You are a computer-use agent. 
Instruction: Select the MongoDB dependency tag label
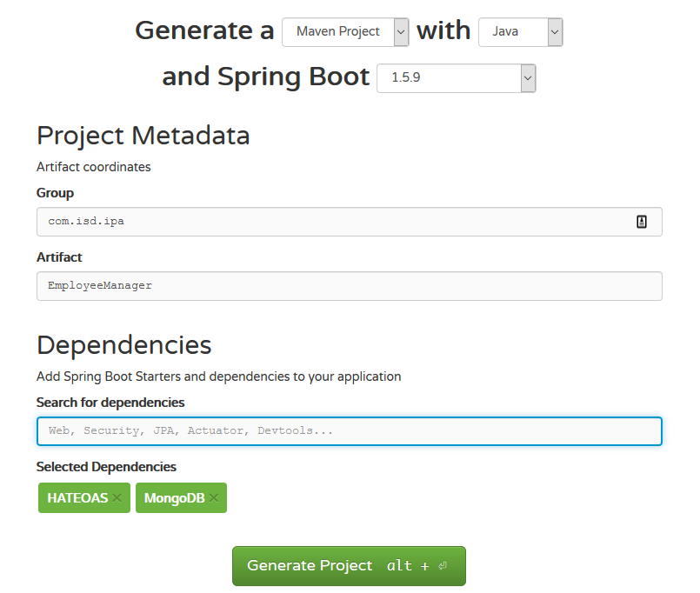(x=174, y=498)
